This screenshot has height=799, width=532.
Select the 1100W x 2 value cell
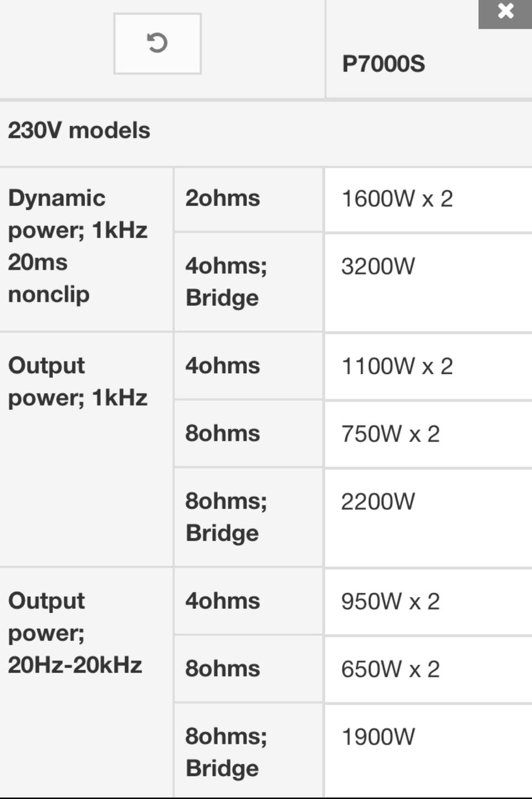pos(428,367)
